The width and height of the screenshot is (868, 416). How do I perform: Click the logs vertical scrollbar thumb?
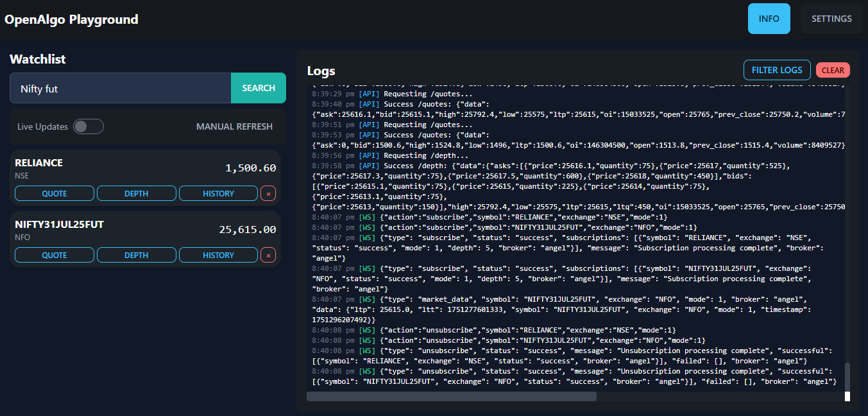[x=847, y=376]
